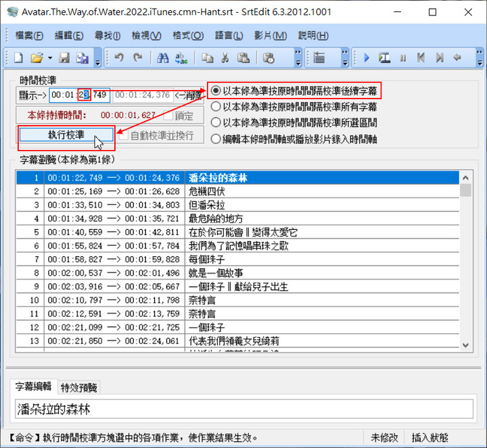
Task: Expand the open-file dropdown arrow
Action: point(50,58)
